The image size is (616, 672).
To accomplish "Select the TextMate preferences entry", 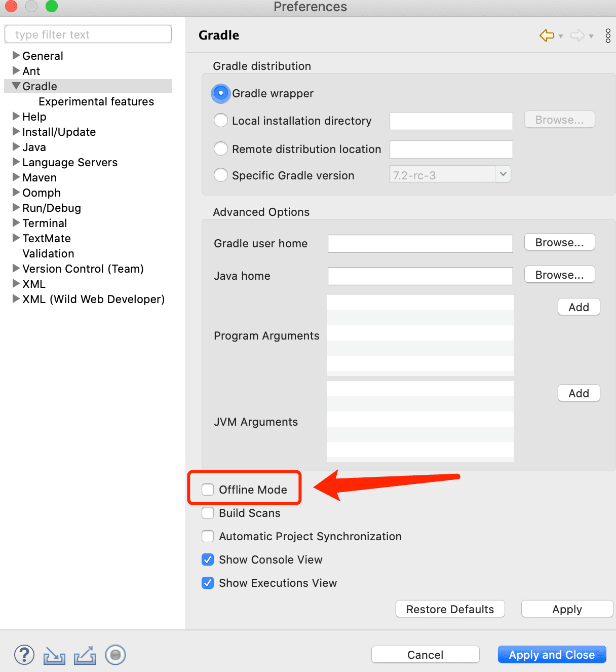I will tap(47, 238).
